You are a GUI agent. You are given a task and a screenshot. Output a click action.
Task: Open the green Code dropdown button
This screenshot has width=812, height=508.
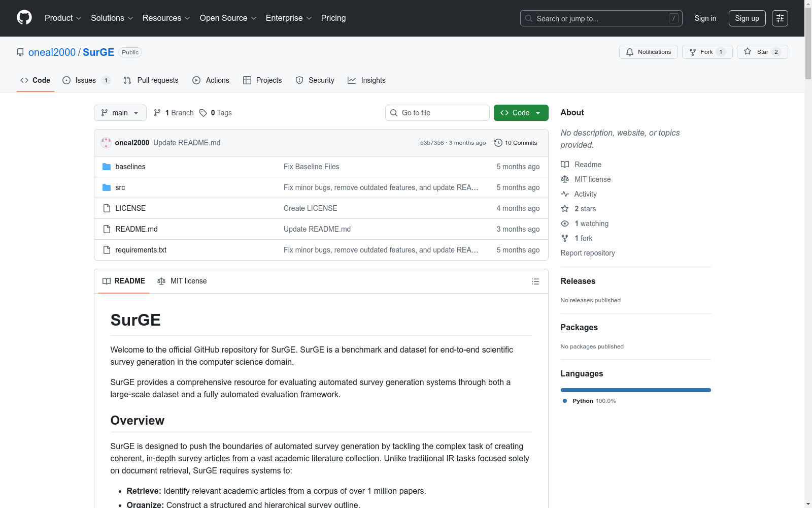[x=521, y=113]
